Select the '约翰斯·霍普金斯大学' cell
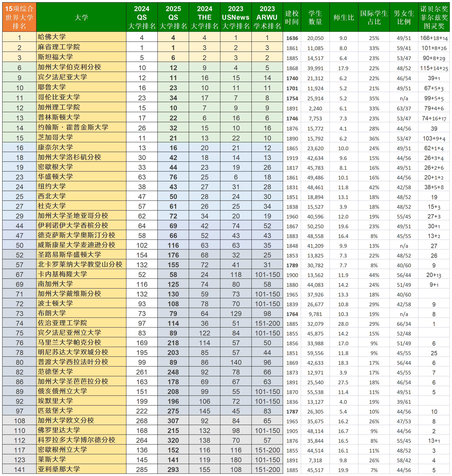This screenshot has height=476, width=452. point(81,127)
